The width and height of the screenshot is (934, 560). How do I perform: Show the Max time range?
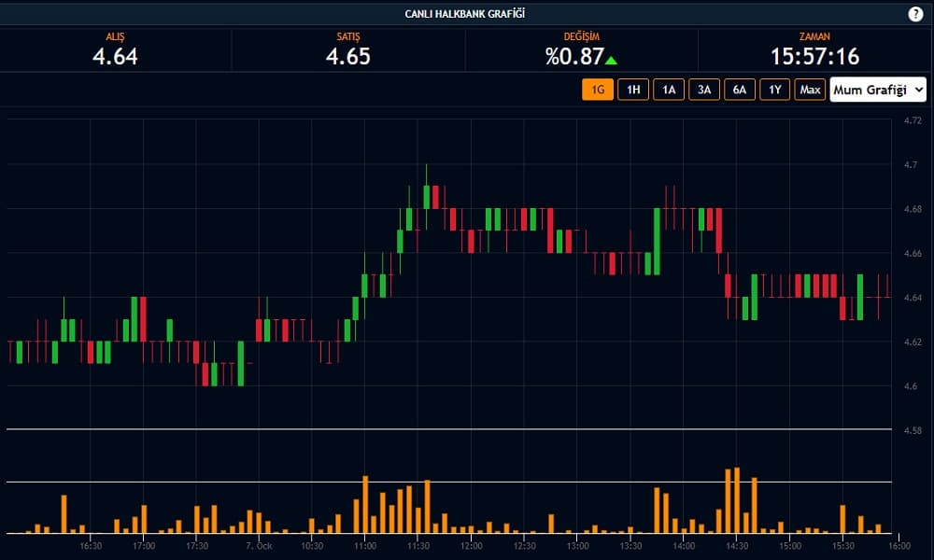click(810, 90)
